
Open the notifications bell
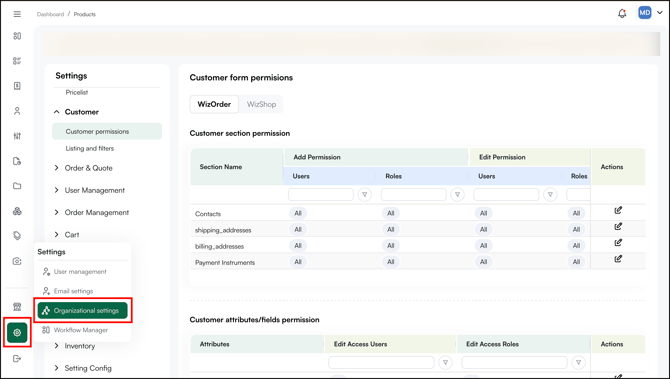click(x=622, y=13)
